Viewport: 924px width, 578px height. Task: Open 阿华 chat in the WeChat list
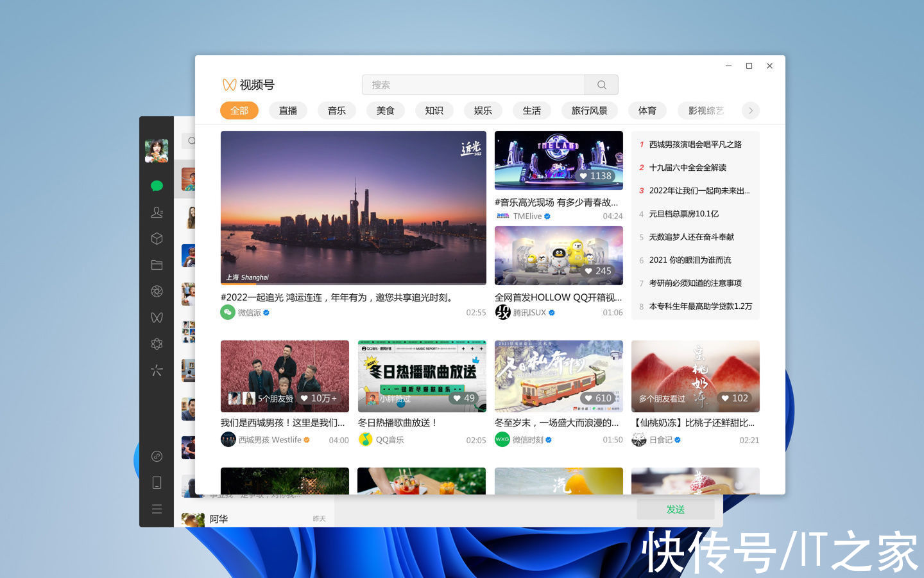[x=253, y=519]
